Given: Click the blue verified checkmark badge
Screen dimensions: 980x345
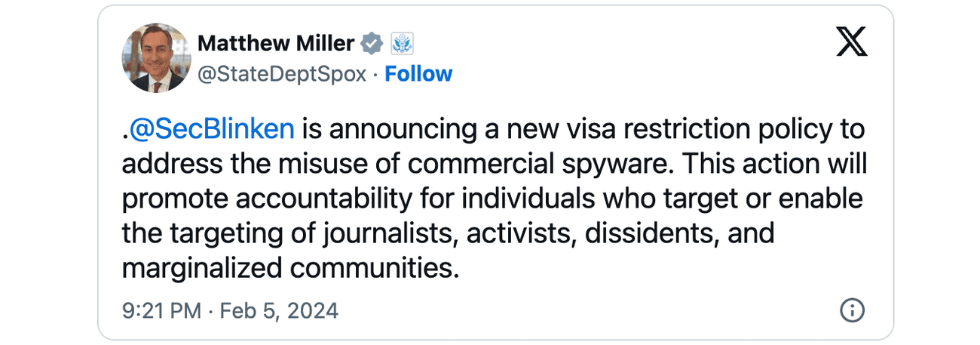Looking at the screenshot, I should [x=372, y=44].
